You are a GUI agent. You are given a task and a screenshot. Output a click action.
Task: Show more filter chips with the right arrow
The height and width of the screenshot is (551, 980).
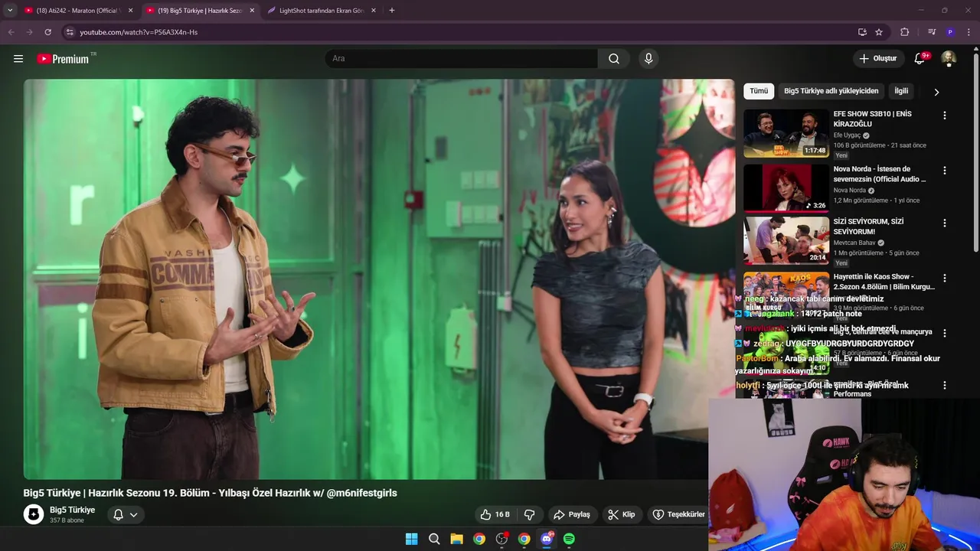coord(936,92)
